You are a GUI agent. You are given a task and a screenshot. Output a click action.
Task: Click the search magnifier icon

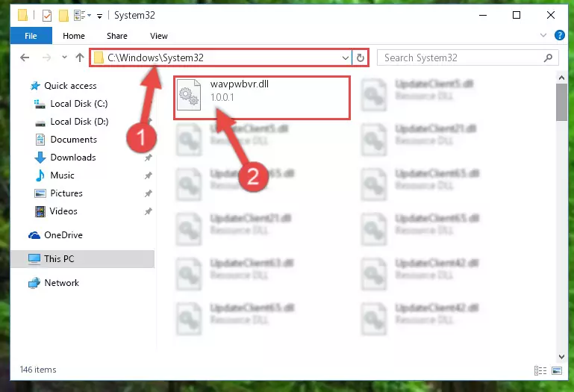coord(548,58)
